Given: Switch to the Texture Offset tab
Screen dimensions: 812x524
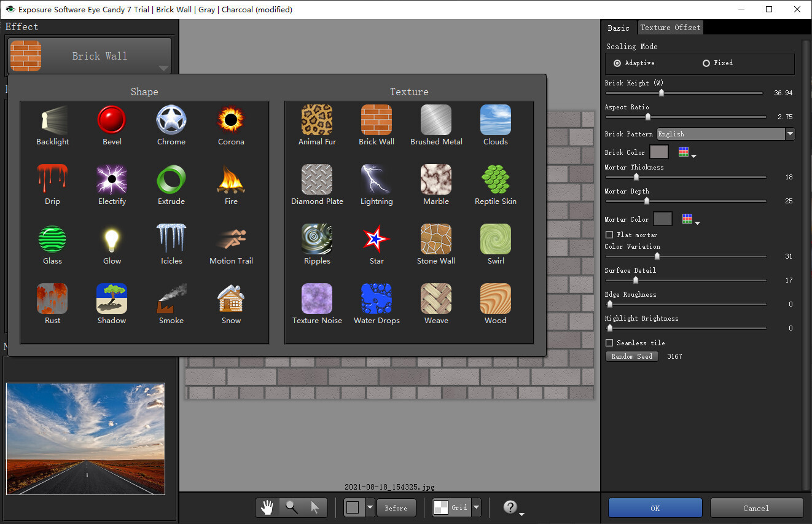Looking at the screenshot, I should [670, 28].
